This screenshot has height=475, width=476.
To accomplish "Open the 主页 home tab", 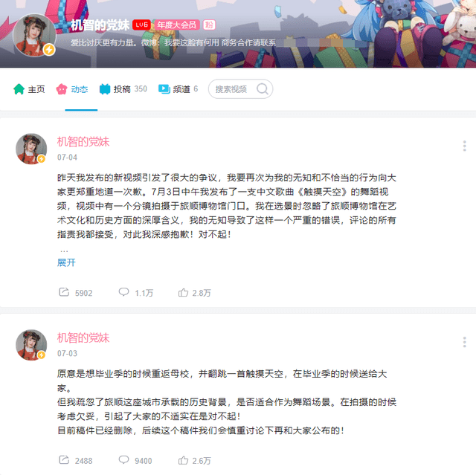I will pos(29,89).
